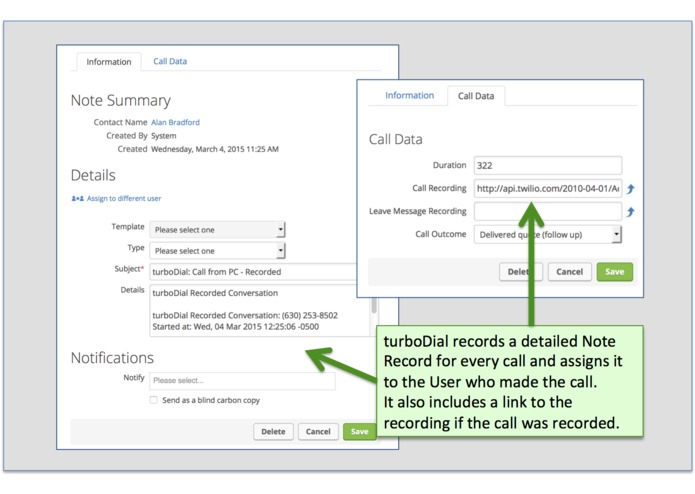The image size is (695, 494).
Task: Click Assign to different user link
Action: pos(124,198)
